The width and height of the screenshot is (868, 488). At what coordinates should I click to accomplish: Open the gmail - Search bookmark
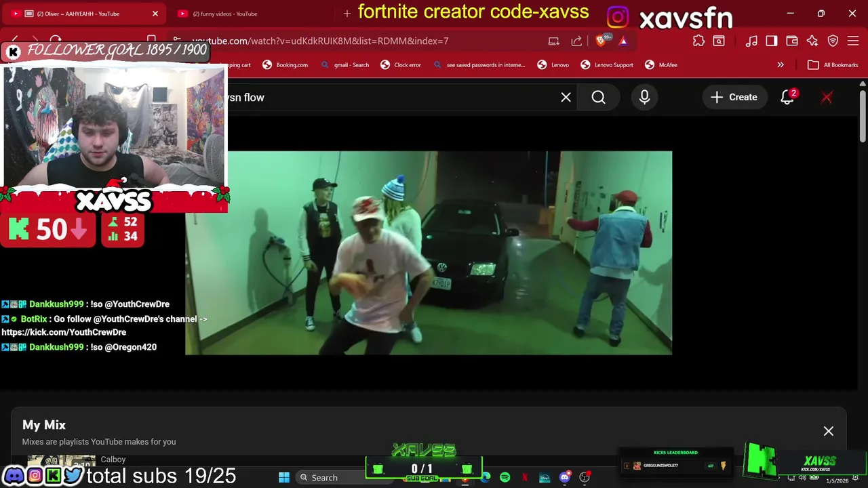pos(344,65)
